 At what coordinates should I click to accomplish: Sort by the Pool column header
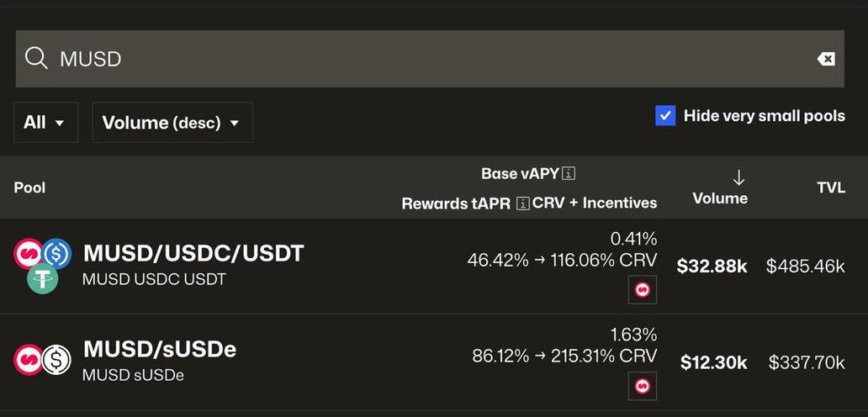tap(29, 187)
